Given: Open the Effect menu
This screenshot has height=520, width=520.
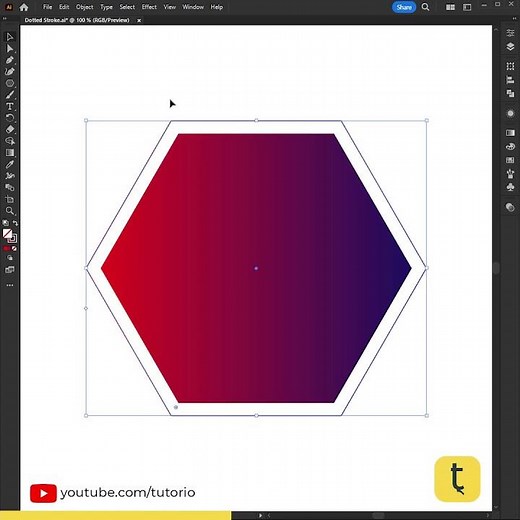Looking at the screenshot, I should coord(149,7).
